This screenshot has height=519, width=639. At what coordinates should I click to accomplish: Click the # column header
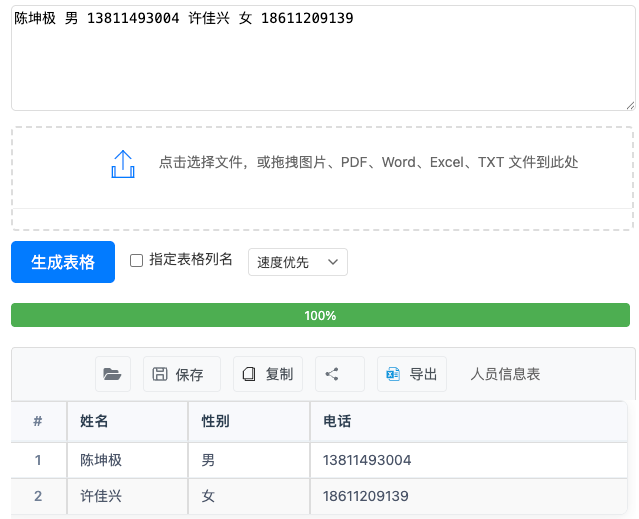tap(38, 421)
